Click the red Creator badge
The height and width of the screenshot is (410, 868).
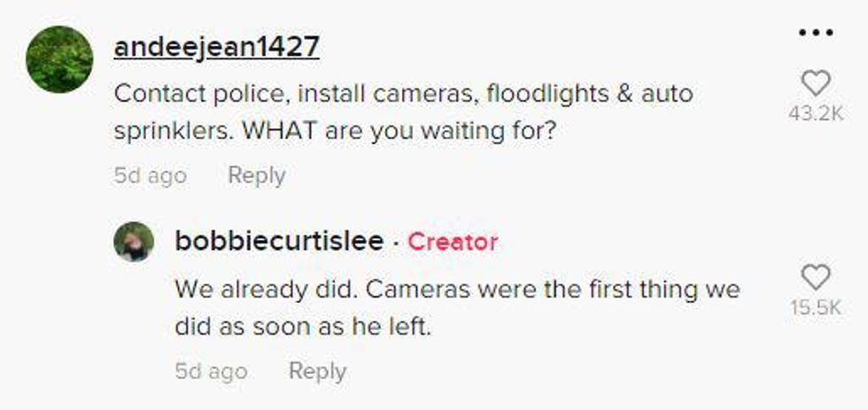(453, 241)
